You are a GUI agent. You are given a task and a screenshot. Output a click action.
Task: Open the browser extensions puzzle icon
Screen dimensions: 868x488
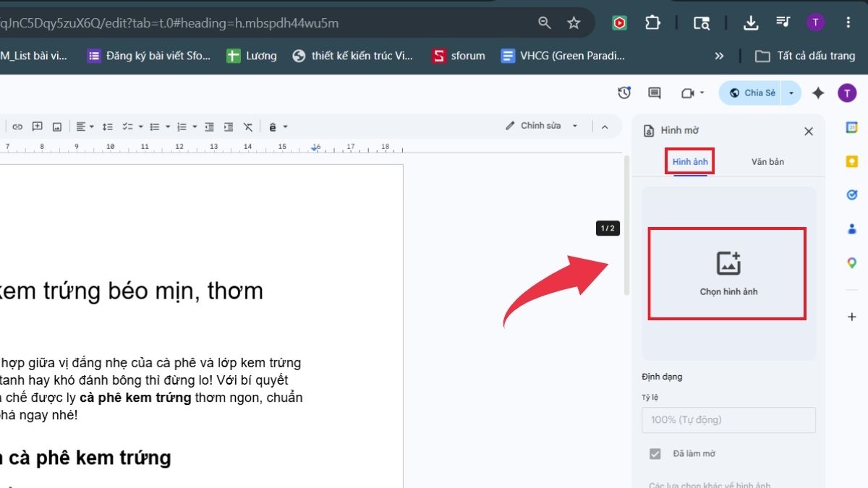(652, 23)
